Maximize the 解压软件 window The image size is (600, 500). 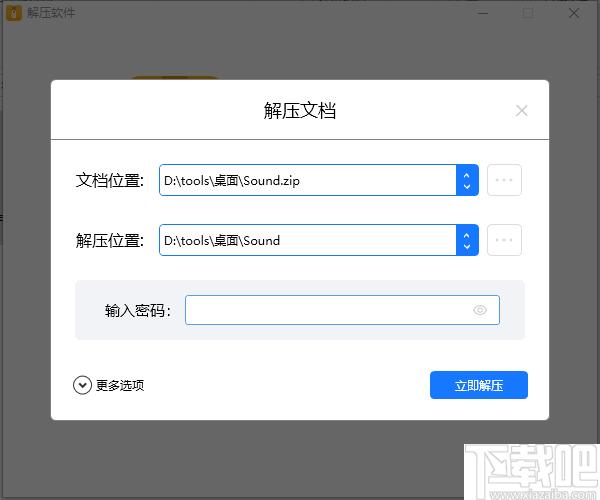[528, 13]
